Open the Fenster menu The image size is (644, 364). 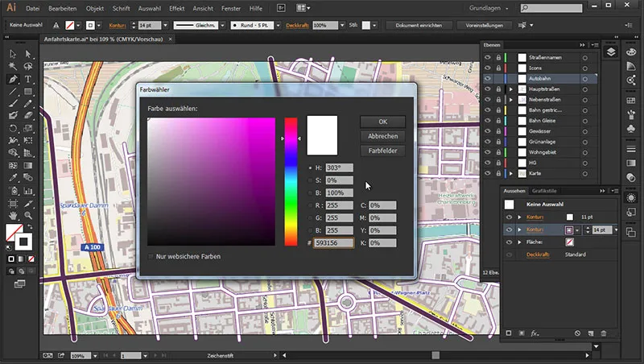click(x=231, y=8)
